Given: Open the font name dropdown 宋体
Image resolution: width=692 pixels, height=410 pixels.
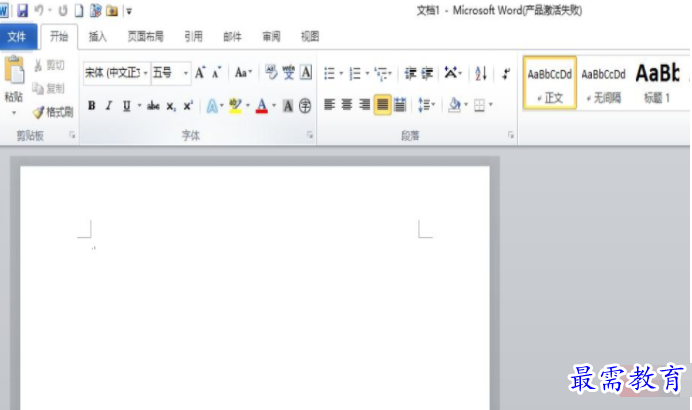Looking at the screenshot, I should click(x=145, y=73).
